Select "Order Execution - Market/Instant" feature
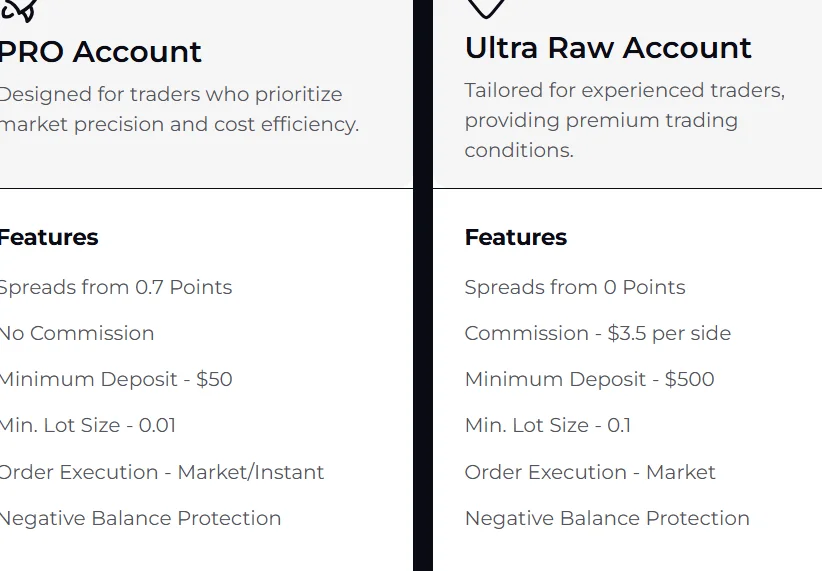The width and height of the screenshot is (822, 571). pos(161,472)
